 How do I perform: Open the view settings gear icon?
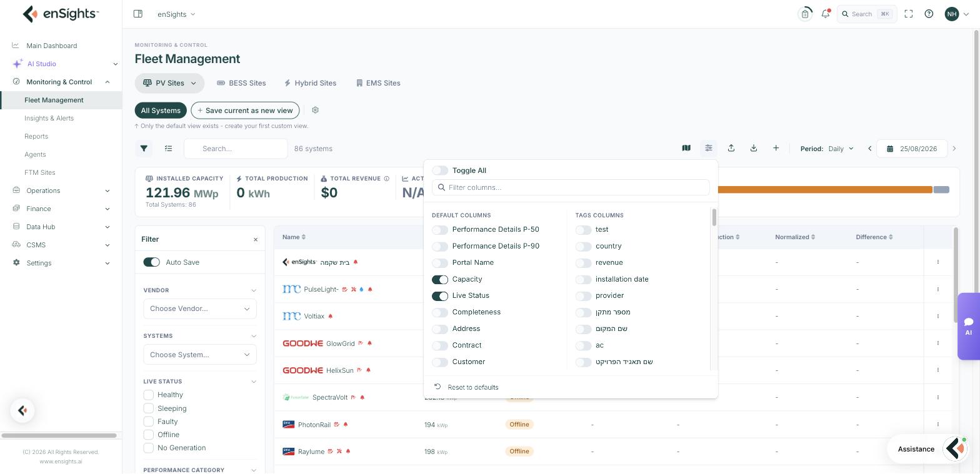click(x=315, y=110)
